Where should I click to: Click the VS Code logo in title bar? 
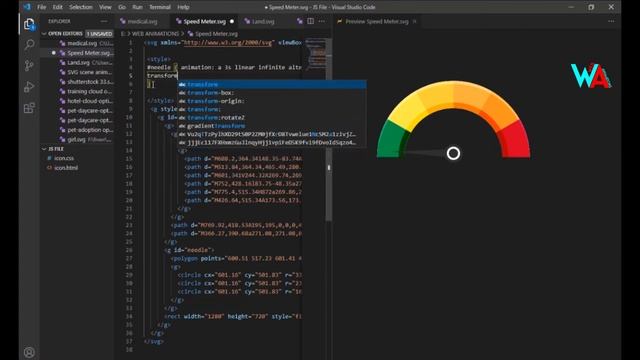coord(27,7)
